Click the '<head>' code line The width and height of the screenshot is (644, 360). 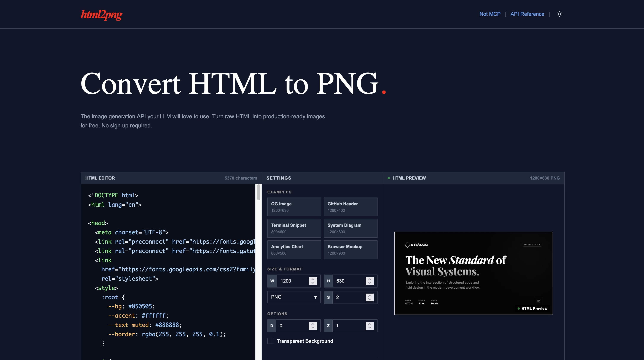click(98, 223)
